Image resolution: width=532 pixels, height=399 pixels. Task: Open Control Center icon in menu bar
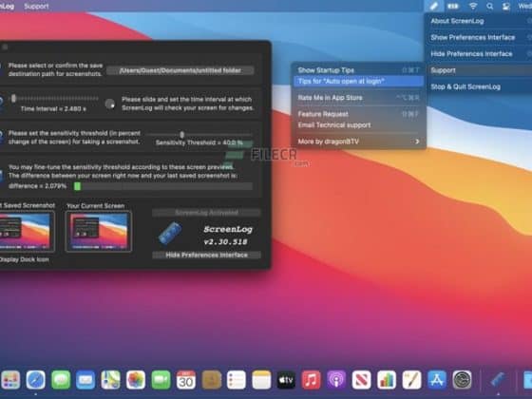[506, 6]
